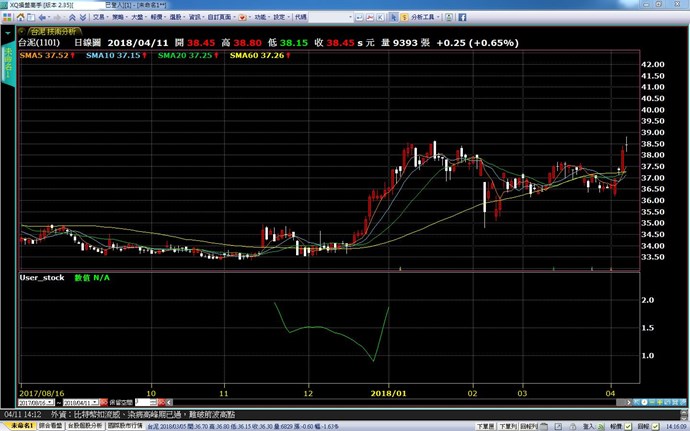Open the 選股 menu
Image resolution: width=690 pixels, height=431 pixels.
click(172, 17)
